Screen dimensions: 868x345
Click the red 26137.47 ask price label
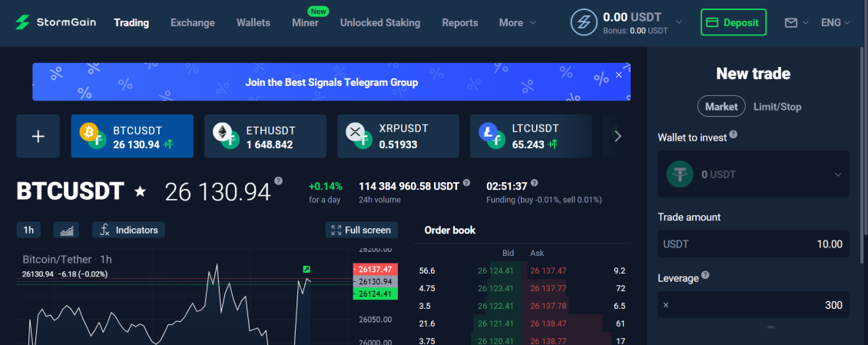pyautogui.click(x=376, y=270)
